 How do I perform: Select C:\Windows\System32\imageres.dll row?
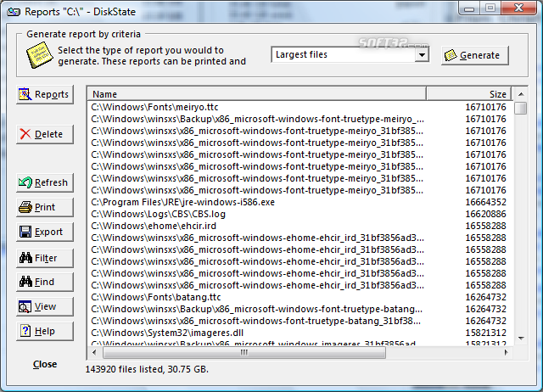point(300,333)
